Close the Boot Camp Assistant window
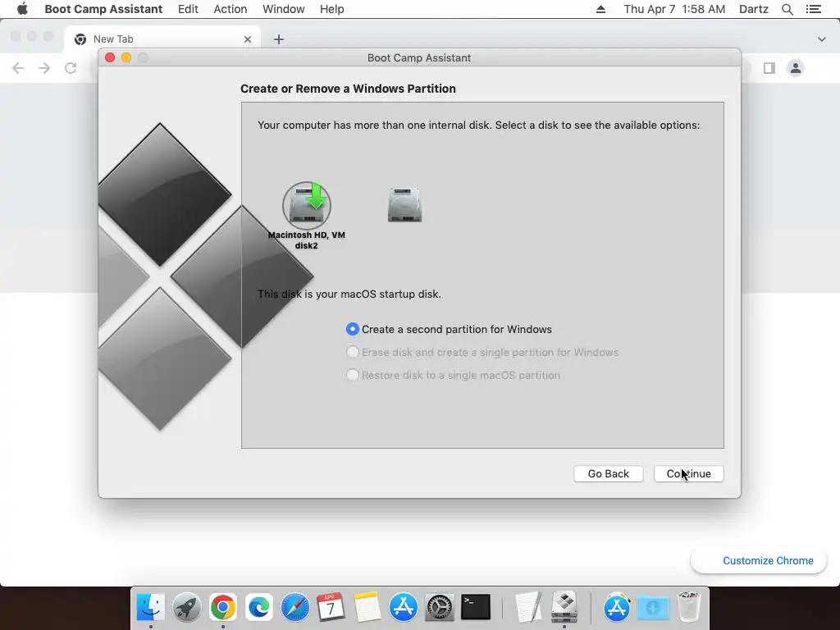840x630 pixels. click(110, 57)
